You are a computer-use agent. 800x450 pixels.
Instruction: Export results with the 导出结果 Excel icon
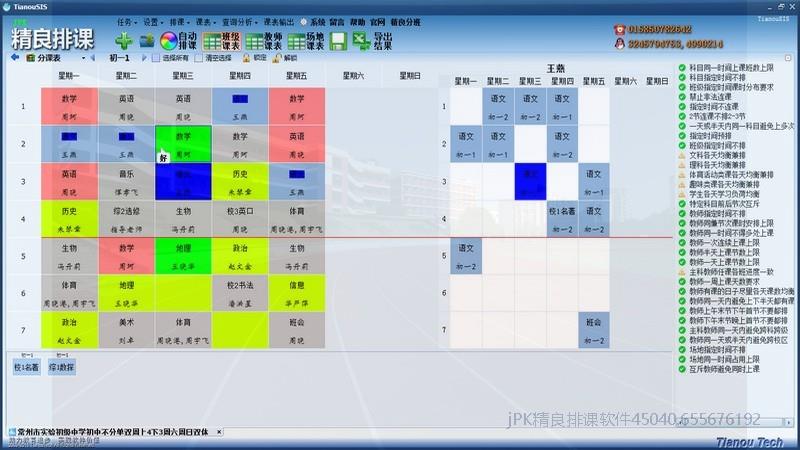pyautogui.click(x=372, y=41)
